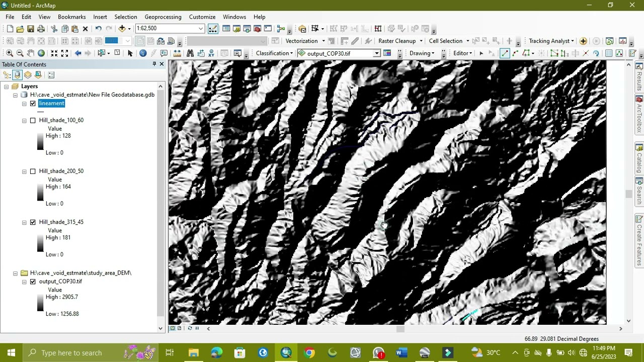Screen dimensions: 644x362
Task: Click the Undo arrow icon
Action: (98, 29)
